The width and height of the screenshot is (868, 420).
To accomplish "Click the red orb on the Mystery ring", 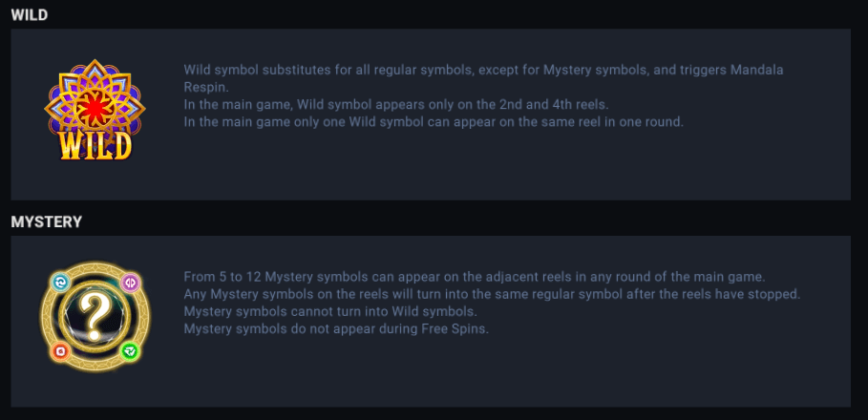I will click(x=59, y=352).
